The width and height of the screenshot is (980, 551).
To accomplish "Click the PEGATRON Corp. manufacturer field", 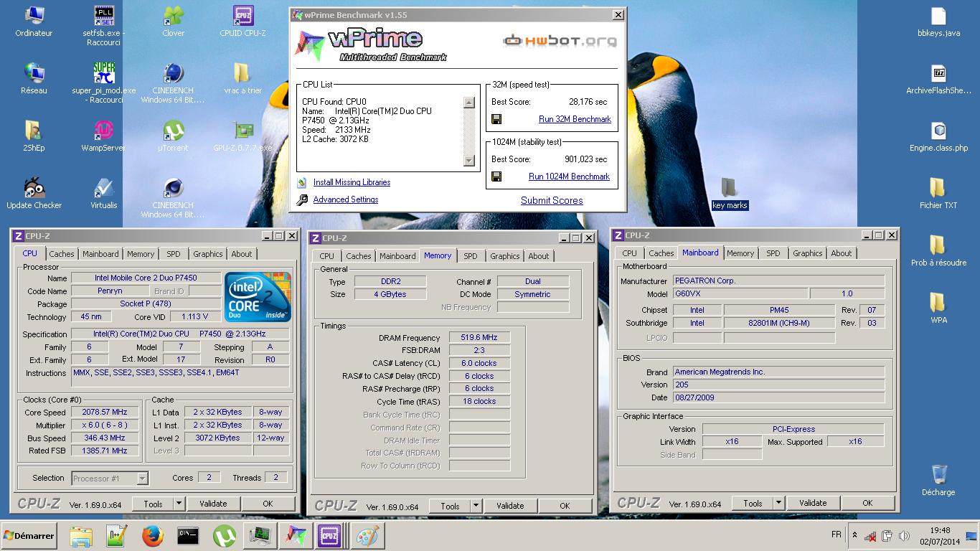I will click(x=778, y=281).
